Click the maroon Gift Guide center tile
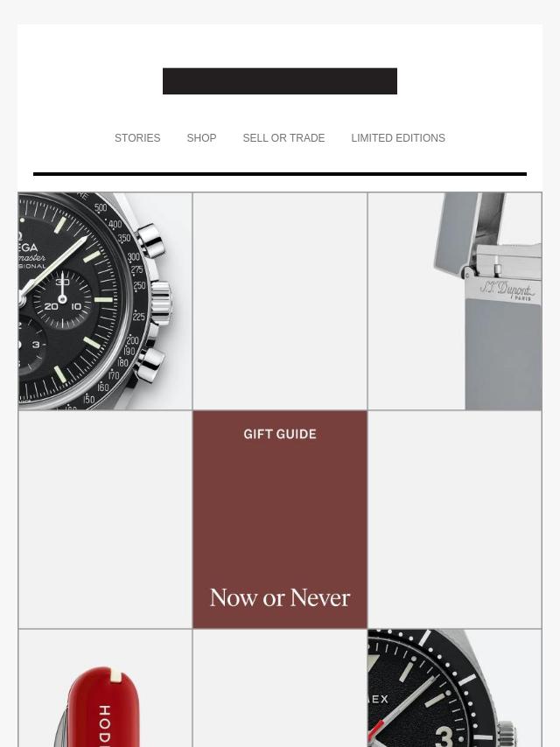The image size is (560, 747). 280,520
